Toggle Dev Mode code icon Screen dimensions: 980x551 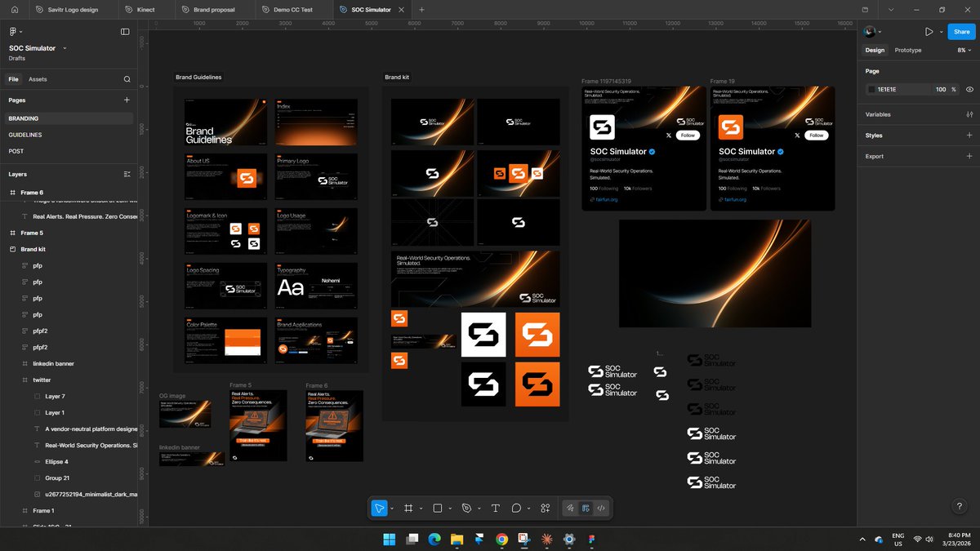tap(601, 508)
